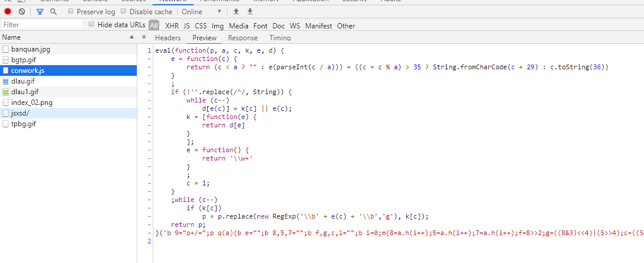
Task: Filter requests by JS
Action: click(186, 26)
